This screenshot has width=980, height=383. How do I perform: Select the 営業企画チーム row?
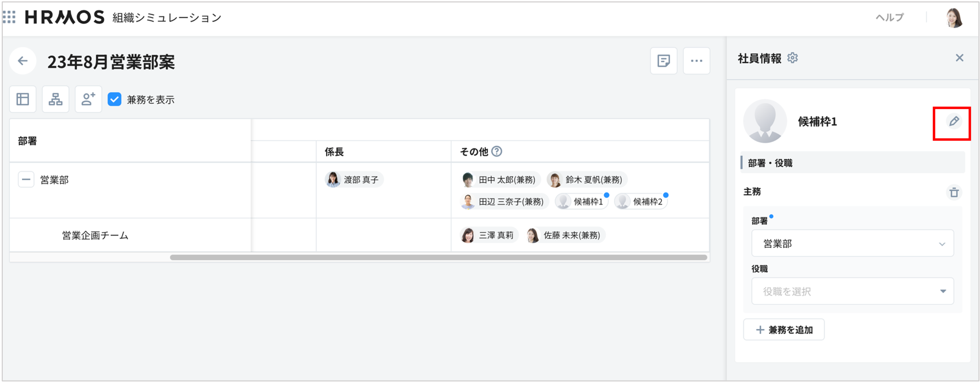point(95,235)
